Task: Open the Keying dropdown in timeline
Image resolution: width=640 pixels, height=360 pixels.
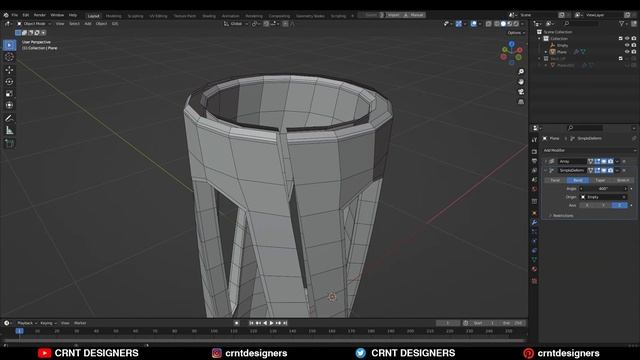Action: pos(48,323)
